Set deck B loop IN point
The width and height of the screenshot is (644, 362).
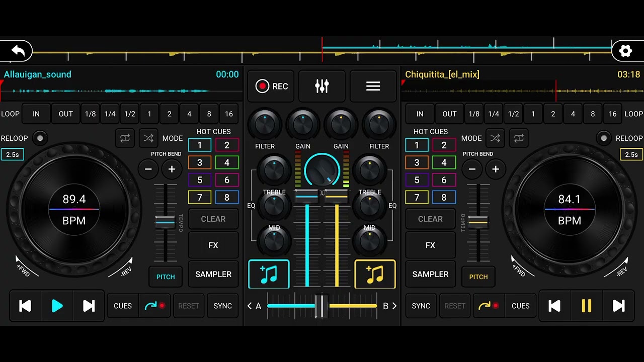point(420,114)
